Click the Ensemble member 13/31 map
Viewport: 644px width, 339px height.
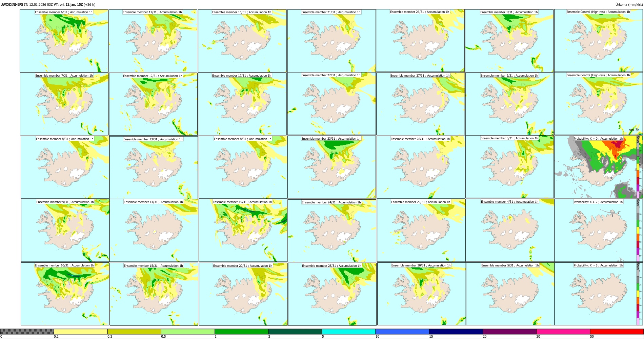(154, 167)
